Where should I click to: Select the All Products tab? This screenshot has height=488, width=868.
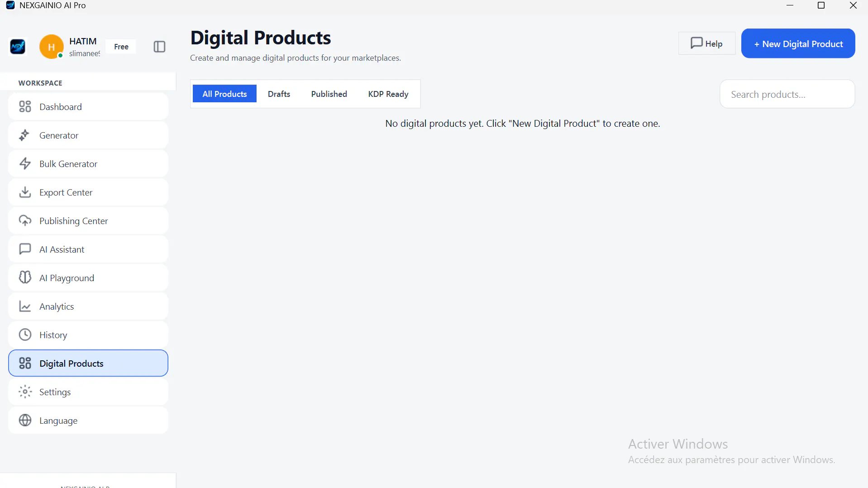pos(224,94)
